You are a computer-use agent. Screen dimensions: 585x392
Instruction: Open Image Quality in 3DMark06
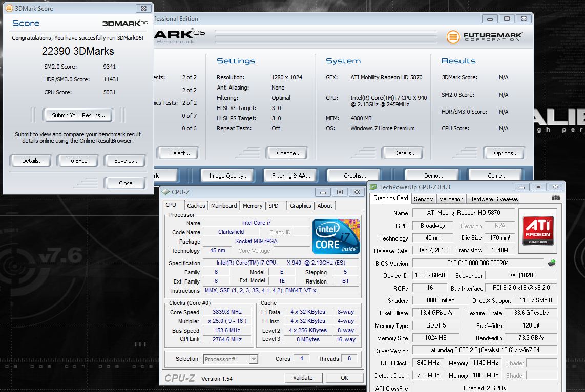coord(228,176)
